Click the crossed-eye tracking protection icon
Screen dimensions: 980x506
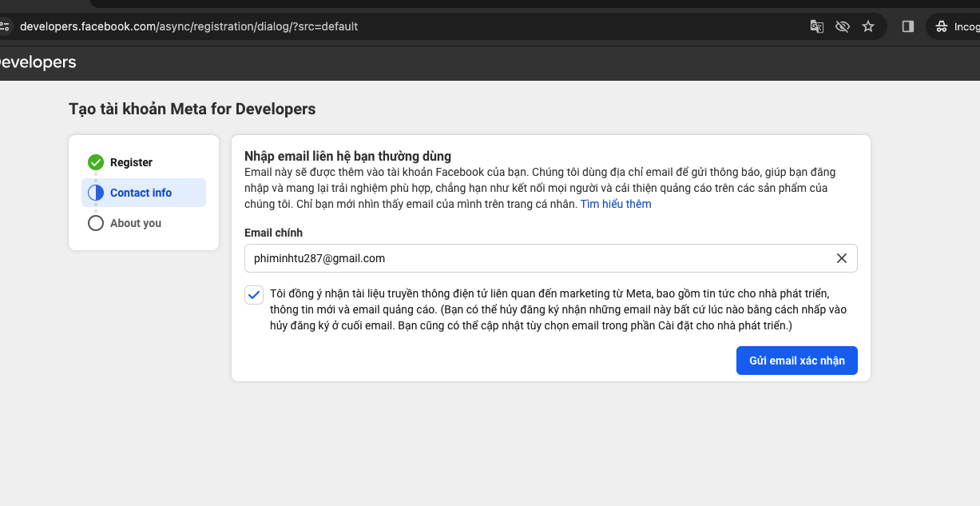[x=842, y=26]
